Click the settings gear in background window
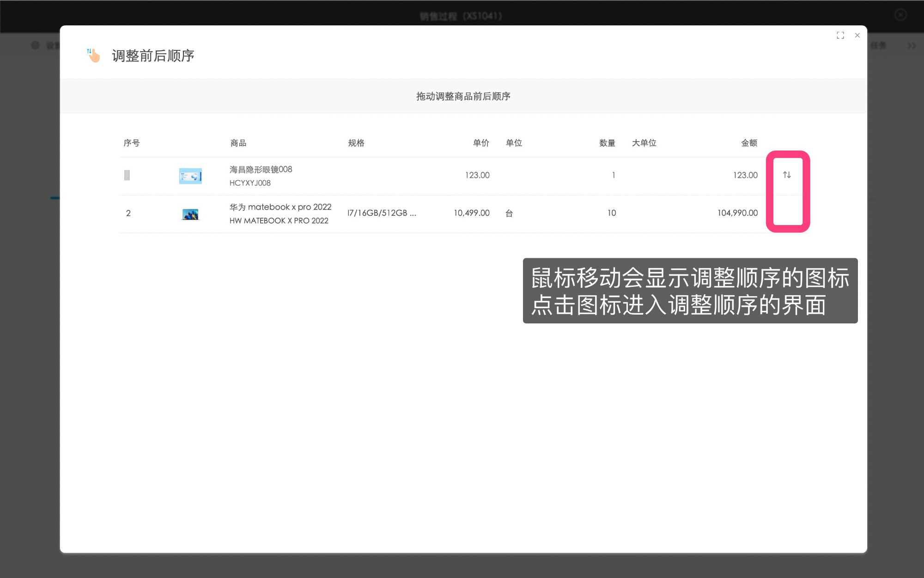This screenshot has height=578, width=924. 36,45
